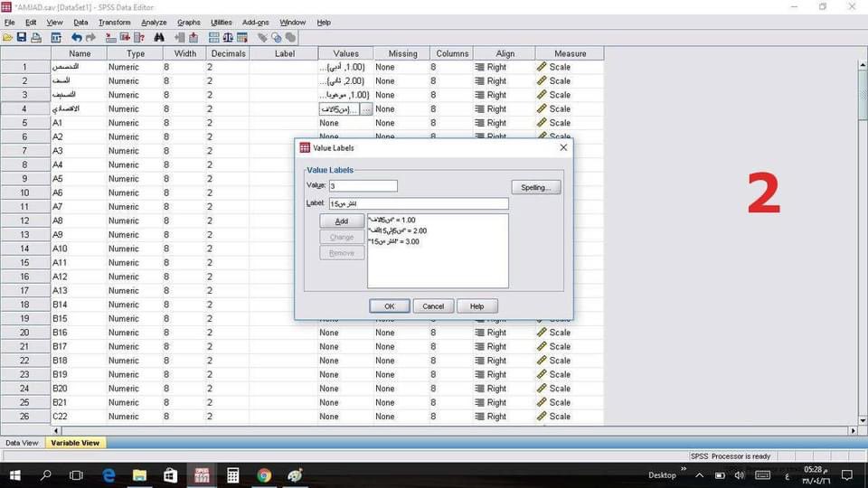
Task: Select the list entry ending in = 1.00
Action: pyautogui.click(x=392, y=220)
